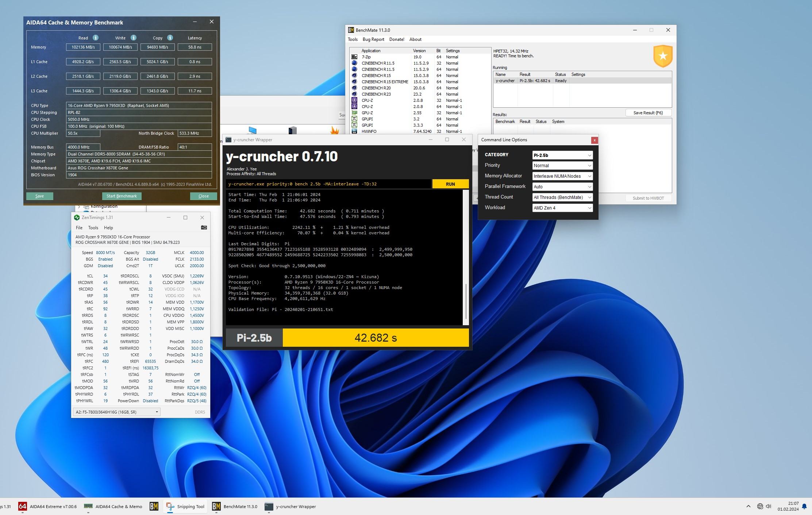Click the taskbar clock showing 21:07
Image resolution: width=812 pixels, height=515 pixels.
pos(788,506)
